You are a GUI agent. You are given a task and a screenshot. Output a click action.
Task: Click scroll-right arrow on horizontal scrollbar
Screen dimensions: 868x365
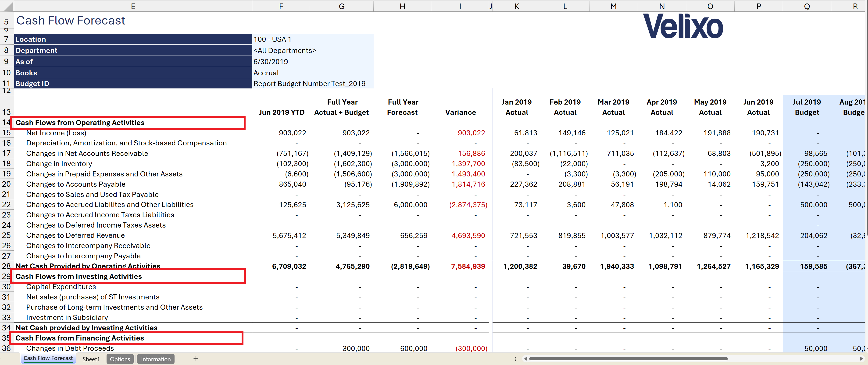[x=861, y=359]
